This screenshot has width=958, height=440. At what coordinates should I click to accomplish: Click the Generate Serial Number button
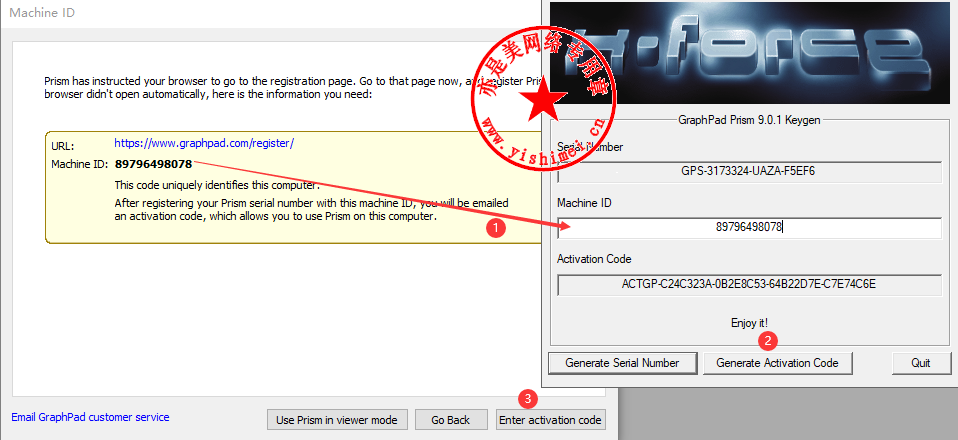622,363
